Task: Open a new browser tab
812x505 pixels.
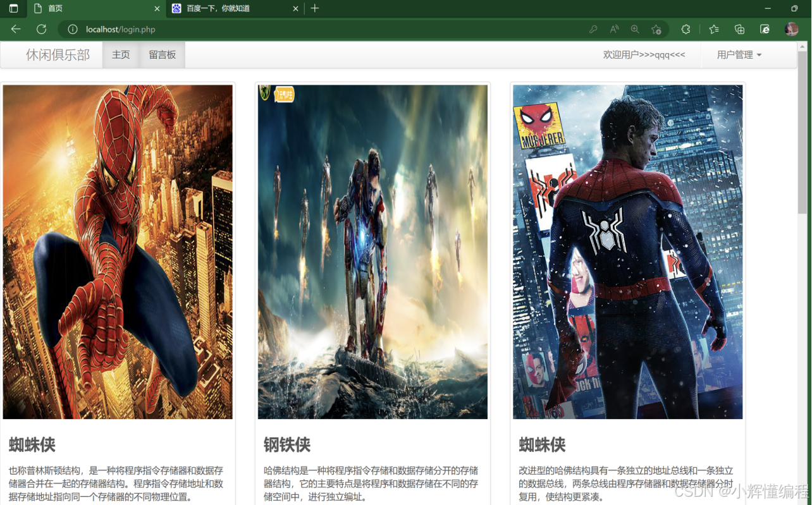Action: 315,8
